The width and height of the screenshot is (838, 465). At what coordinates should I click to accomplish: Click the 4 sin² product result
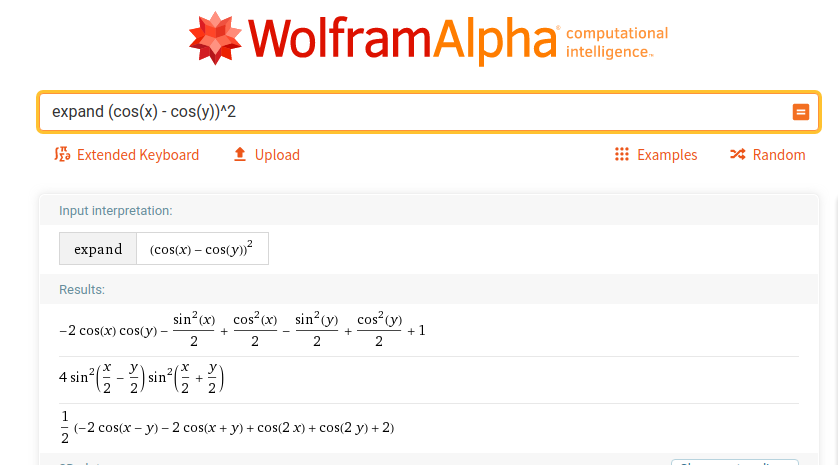click(141, 379)
